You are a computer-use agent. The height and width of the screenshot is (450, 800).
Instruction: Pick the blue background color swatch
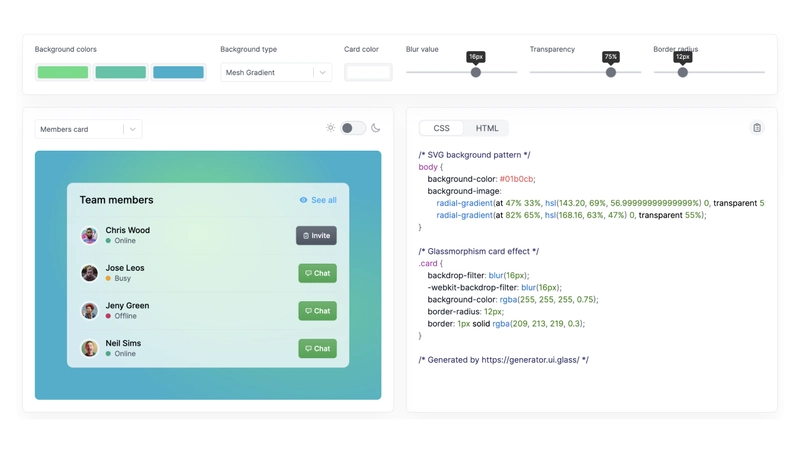(x=178, y=72)
